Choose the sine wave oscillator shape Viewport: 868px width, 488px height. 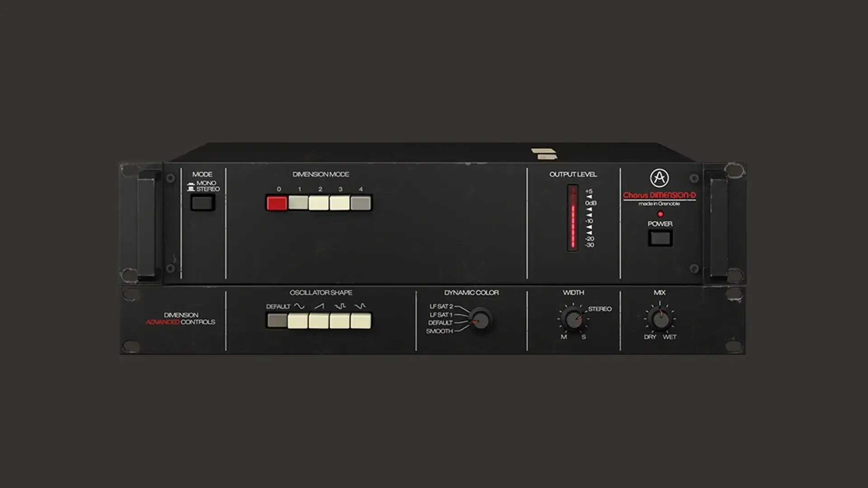tap(298, 321)
